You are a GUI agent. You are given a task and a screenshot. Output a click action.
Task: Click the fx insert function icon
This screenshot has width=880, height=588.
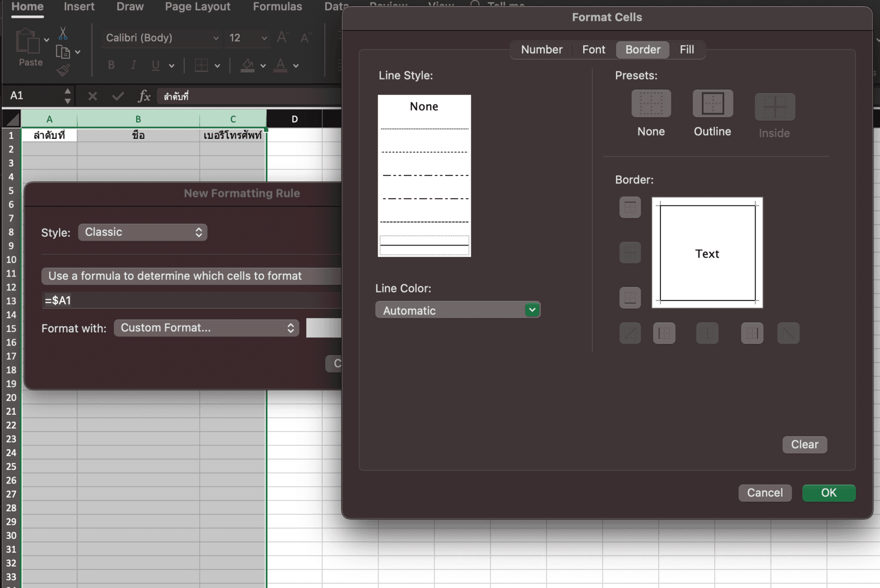tap(144, 96)
